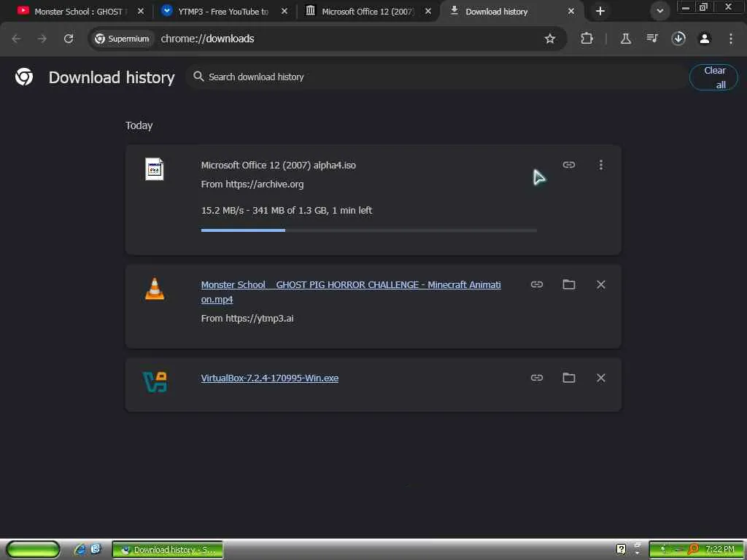The width and height of the screenshot is (747, 560).
Task: Click the 'From https://archive.org' source text
Action: point(252,184)
